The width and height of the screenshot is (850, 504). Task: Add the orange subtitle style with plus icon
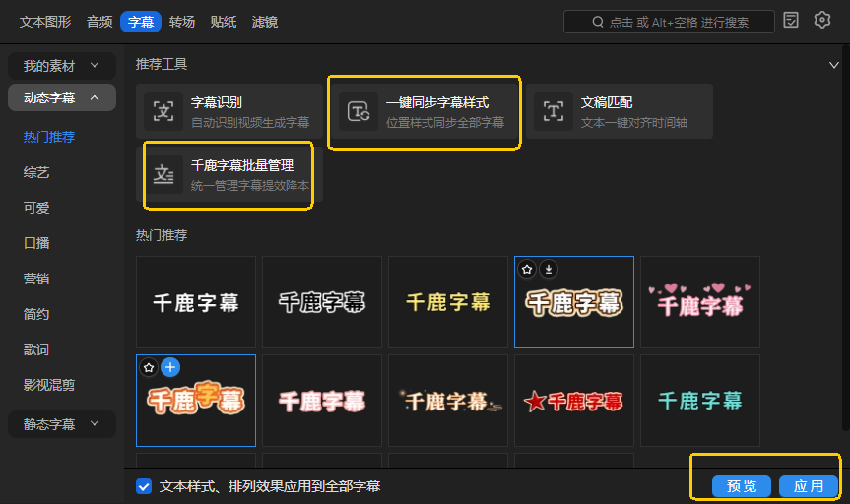click(x=170, y=367)
